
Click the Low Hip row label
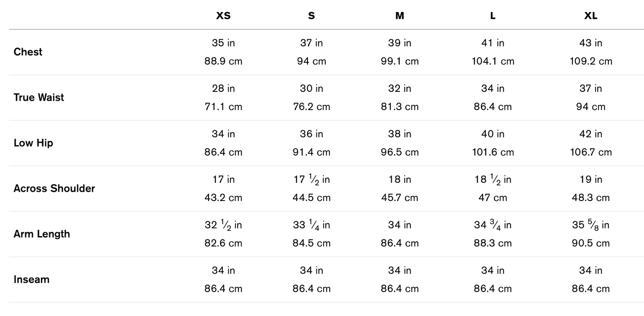tap(33, 143)
